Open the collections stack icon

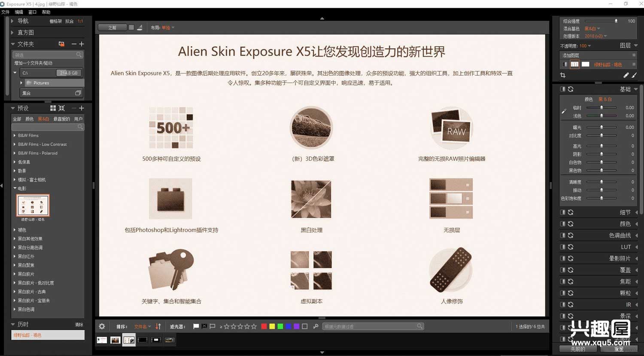coord(78,93)
